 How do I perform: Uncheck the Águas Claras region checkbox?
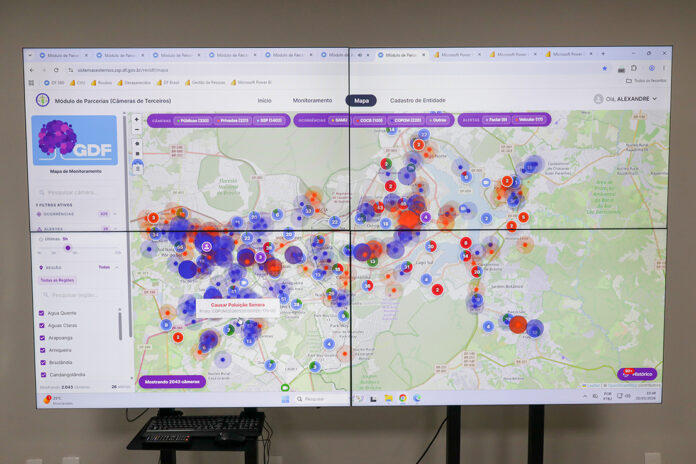click(42, 325)
